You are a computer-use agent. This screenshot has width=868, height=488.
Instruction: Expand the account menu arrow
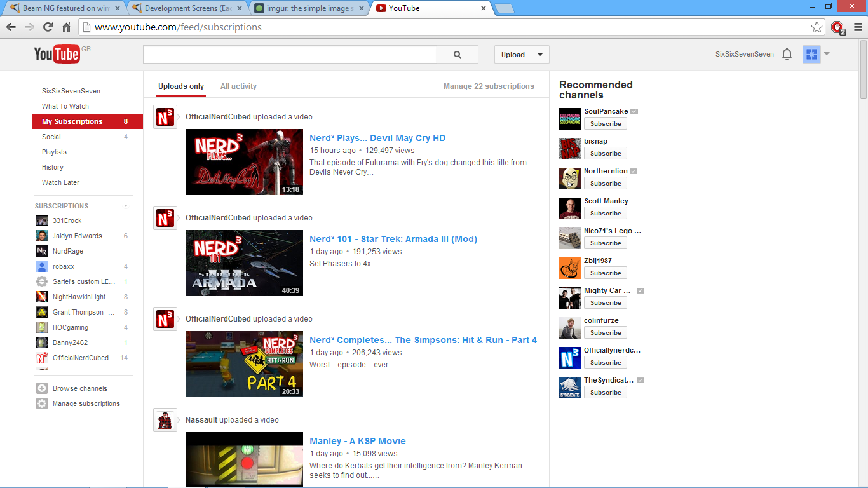click(x=827, y=54)
